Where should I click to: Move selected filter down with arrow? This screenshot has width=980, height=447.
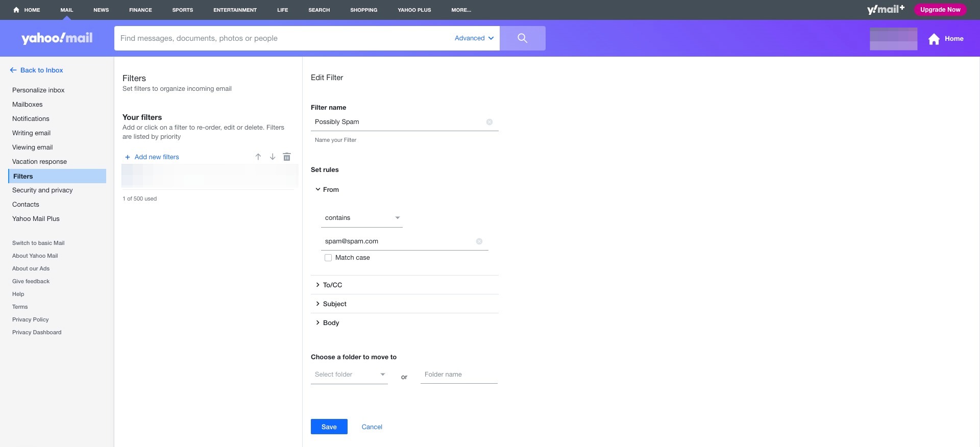tap(273, 157)
